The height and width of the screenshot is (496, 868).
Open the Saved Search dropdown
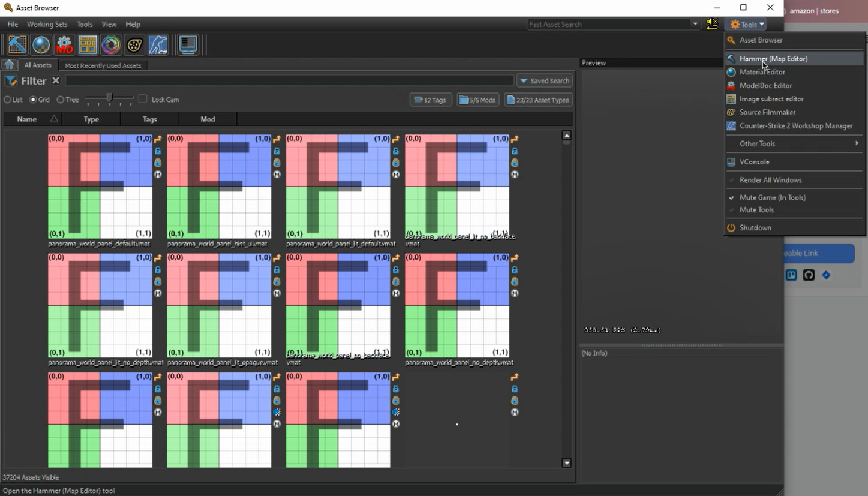click(x=544, y=81)
